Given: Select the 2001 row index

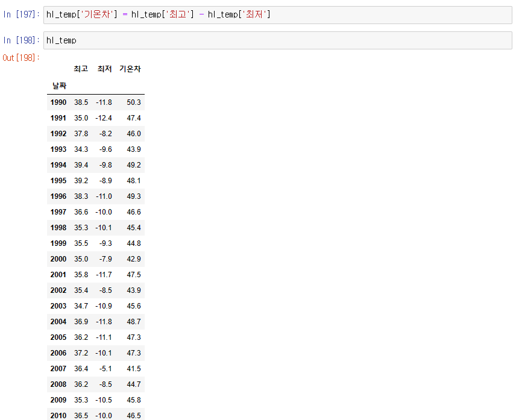Looking at the screenshot, I should tap(58, 275).
